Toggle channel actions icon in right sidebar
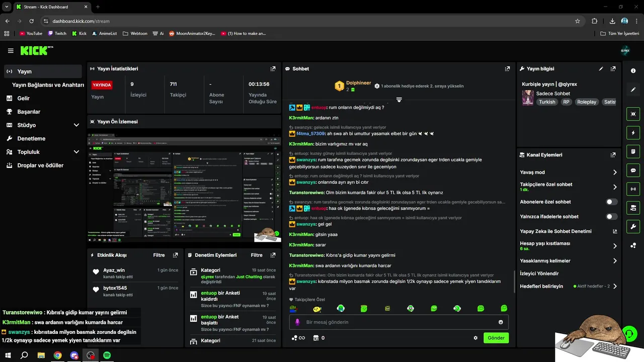This screenshot has height=362, width=644. (633, 208)
